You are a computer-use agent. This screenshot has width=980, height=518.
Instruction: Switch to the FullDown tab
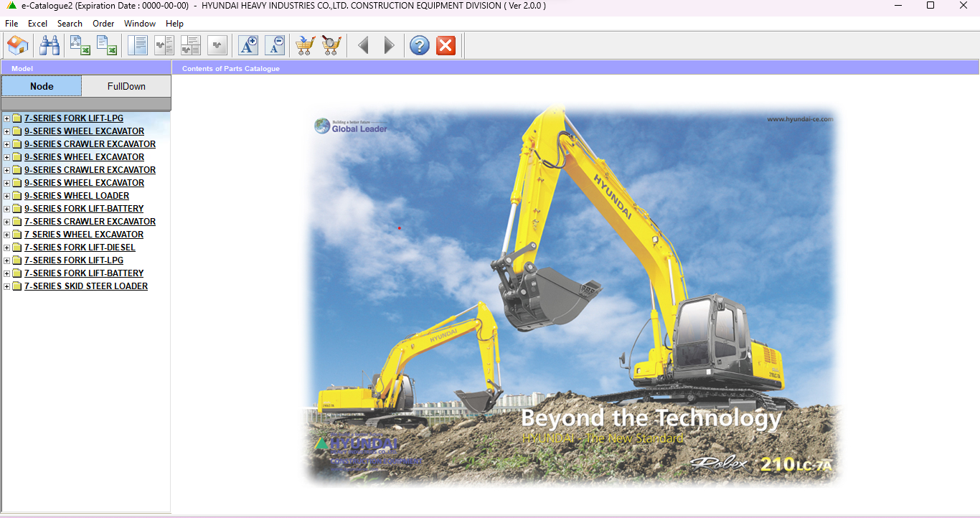pyautogui.click(x=126, y=86)
